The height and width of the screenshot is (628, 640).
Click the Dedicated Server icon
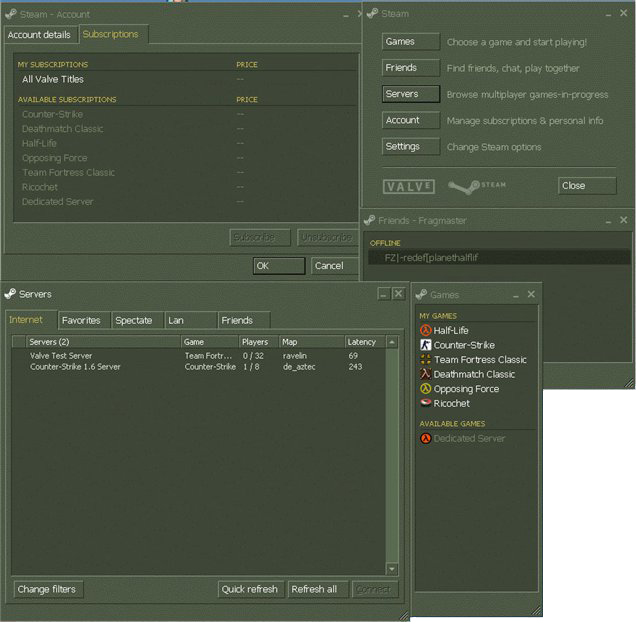425,438
